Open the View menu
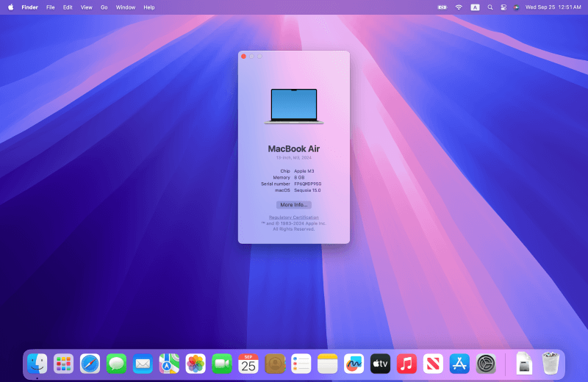The height and width of the screenshot is (382, 588). click(86, 7)
